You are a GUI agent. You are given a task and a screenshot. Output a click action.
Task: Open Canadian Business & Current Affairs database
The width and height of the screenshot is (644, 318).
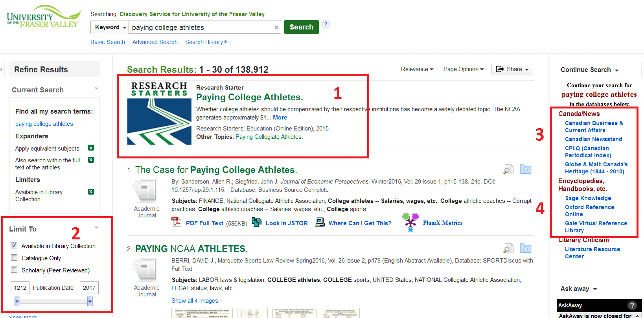click(594, 127)
